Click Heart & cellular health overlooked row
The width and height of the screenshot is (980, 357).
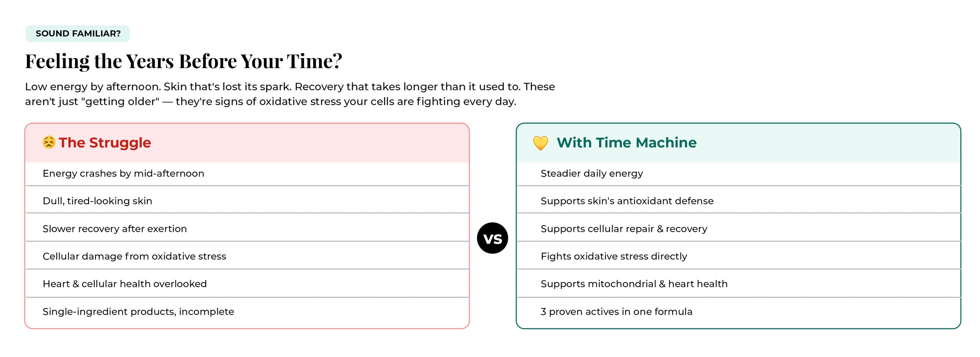247,284
